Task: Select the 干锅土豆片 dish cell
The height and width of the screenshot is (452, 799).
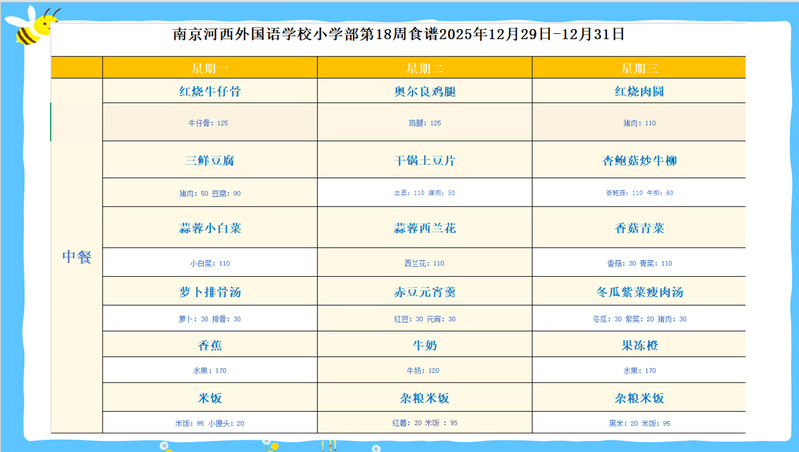Action: click(x=425, y=160)
